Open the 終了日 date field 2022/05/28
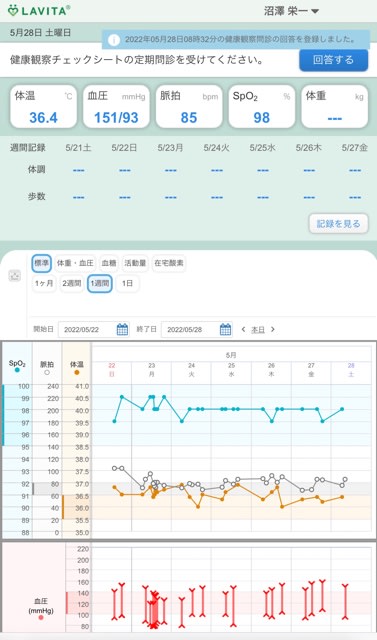Image resolution: width=377 pixels, height=640 pixels. (x=197, y=329)
